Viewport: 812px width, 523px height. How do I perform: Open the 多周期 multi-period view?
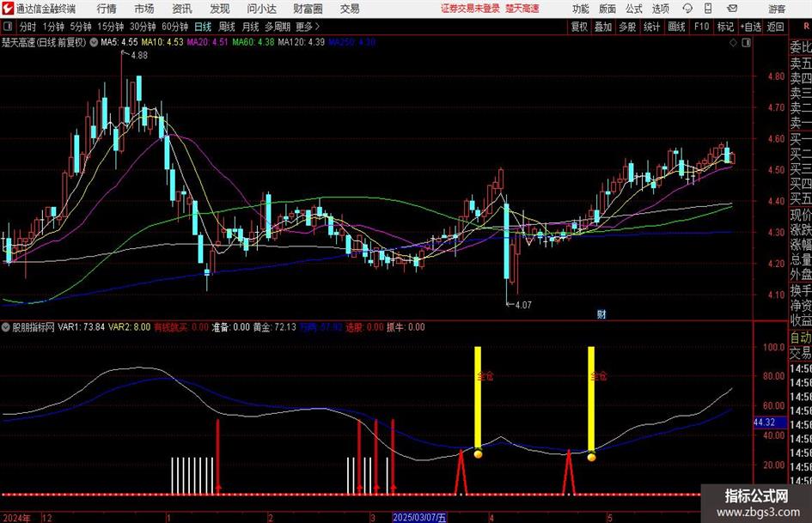[x=278, y=27]
